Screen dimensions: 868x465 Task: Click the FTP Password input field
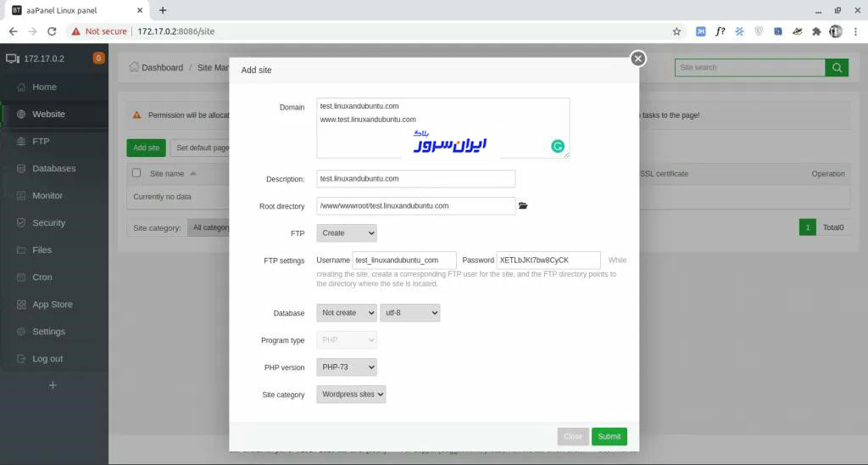[548, 260]
